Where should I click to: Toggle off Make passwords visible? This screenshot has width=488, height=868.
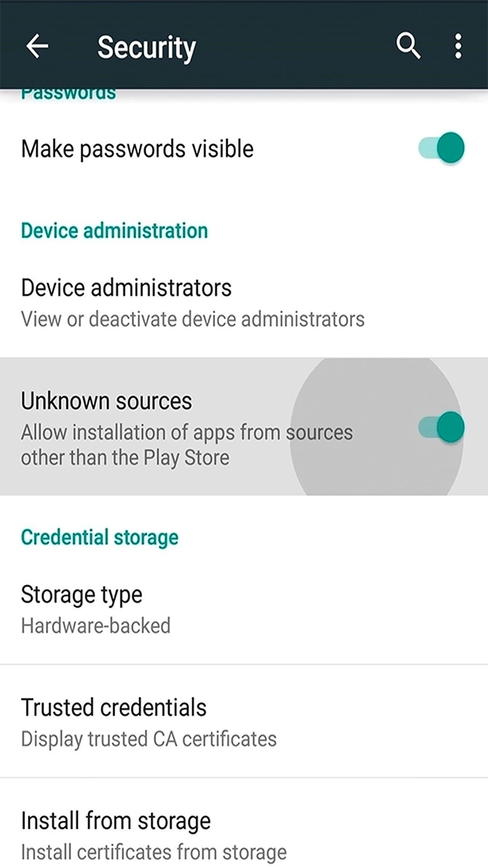pyautogui.click(x=440, y=148)
